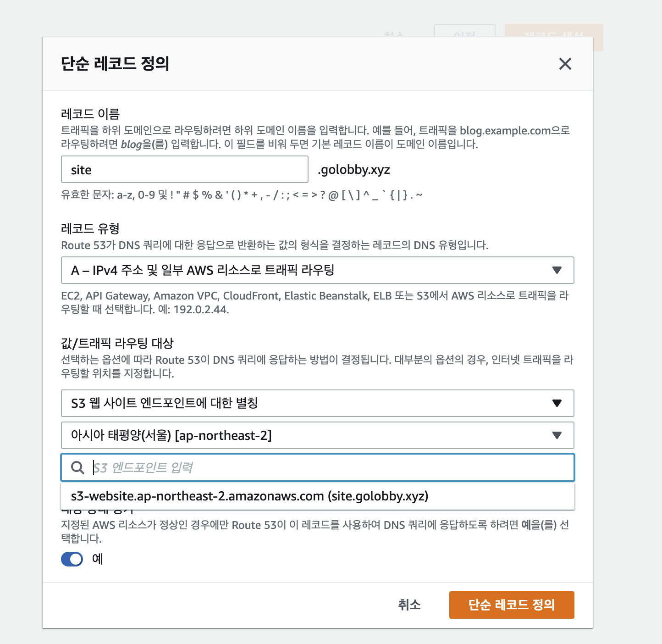Click the magnifier icon in endpoint search
662x644 pixels.
[77, 468]
